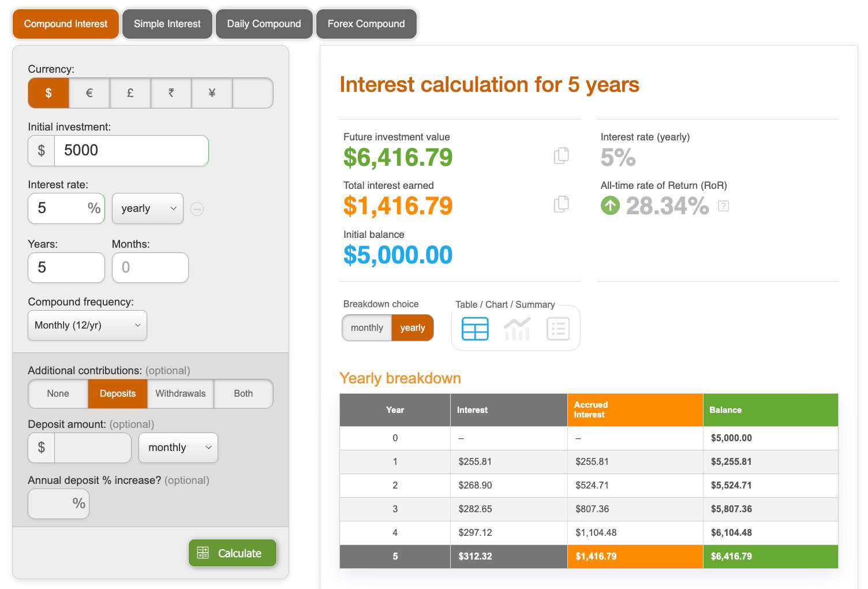Image resolution: width=868 pixels, height=589 pixels.
Task: Click the $5,000.00 initial balance value
Action: tap(398, 255)
